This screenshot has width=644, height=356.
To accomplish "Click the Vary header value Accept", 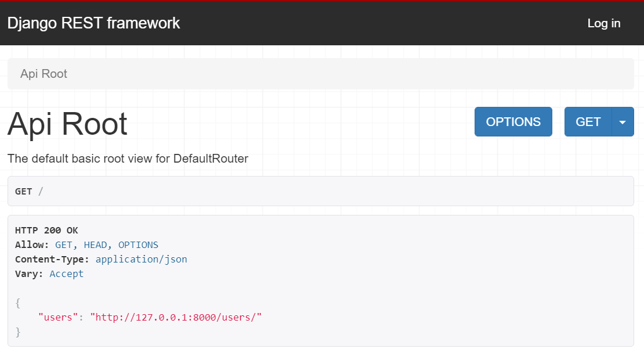I will click(x=67, y=274).
